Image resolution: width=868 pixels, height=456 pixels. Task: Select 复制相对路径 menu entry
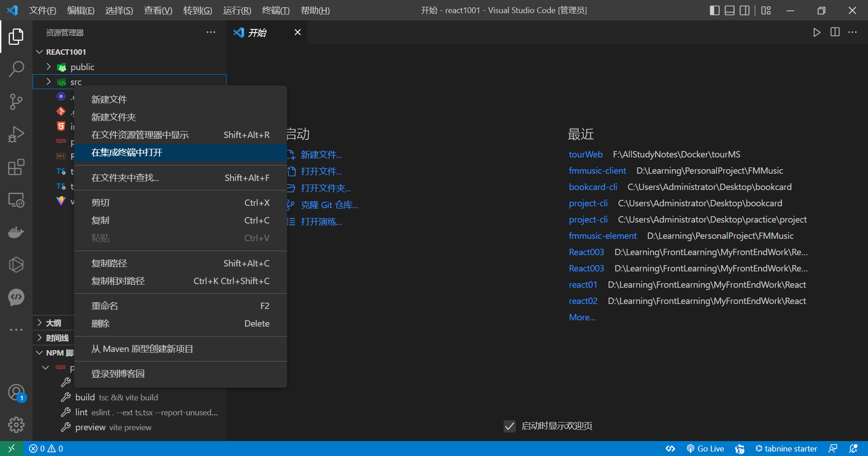[180, 281]
